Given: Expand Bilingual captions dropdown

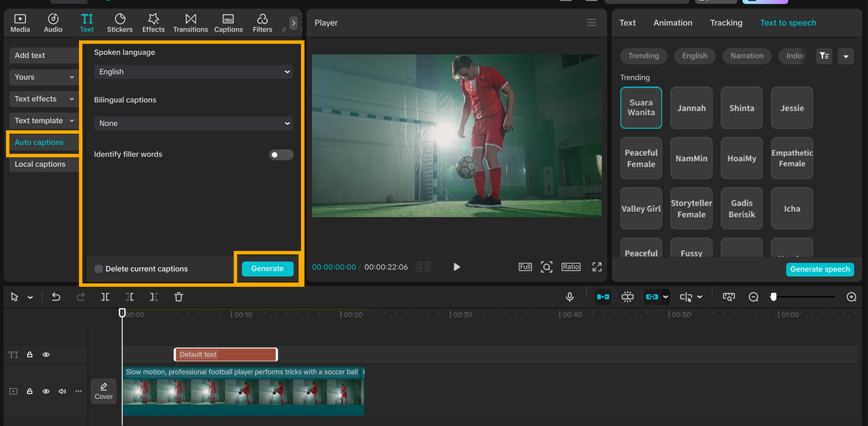Looking at the screenshot, I should tap(193, 123).
